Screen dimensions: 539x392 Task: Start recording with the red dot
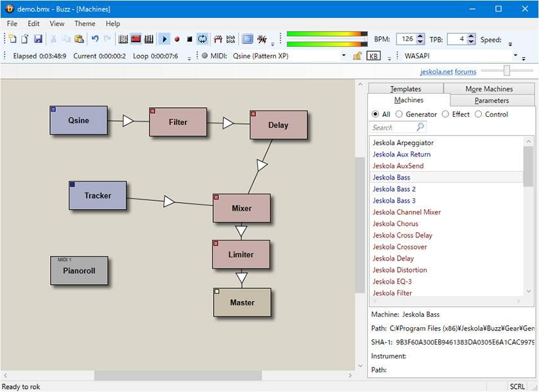pos(177,39)
